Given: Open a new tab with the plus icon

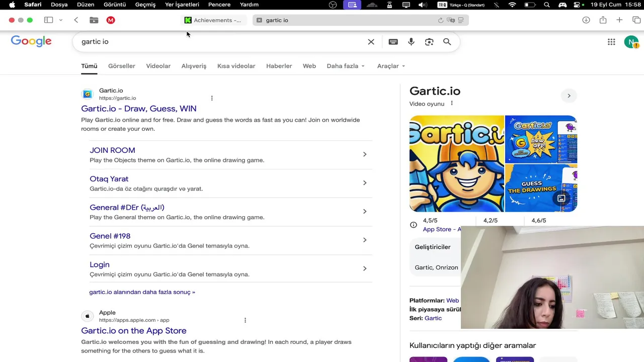Looking at the screenshot, I should pyautogui.click(x=619, y=20).
